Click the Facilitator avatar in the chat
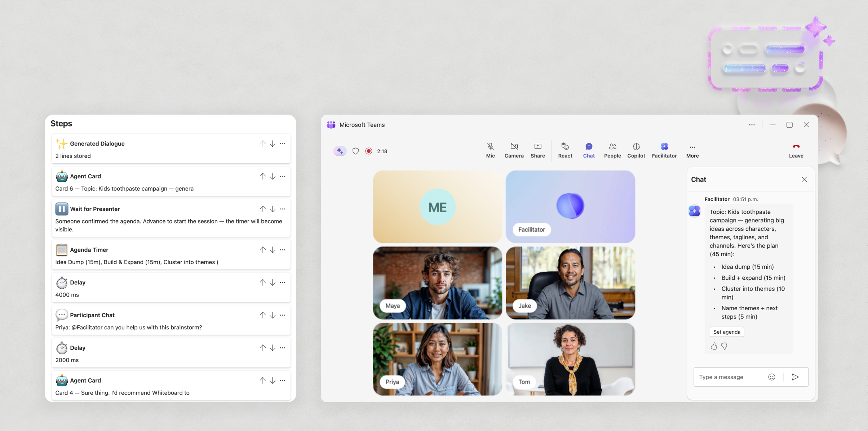 [695, 211]
